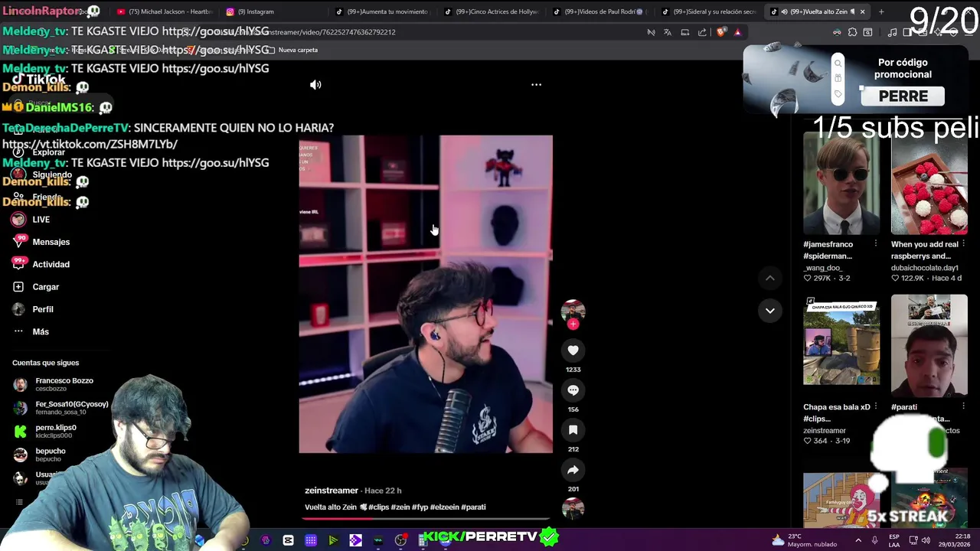Switch to Michael Jackson YouTube tab
The height and width of the screenshot is (551, 980).
coord(164,11)
